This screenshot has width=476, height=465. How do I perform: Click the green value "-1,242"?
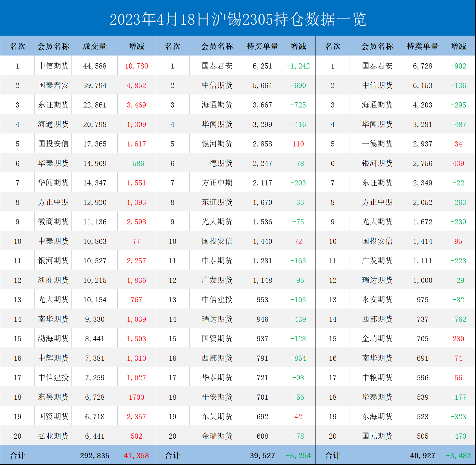(298, 66)
